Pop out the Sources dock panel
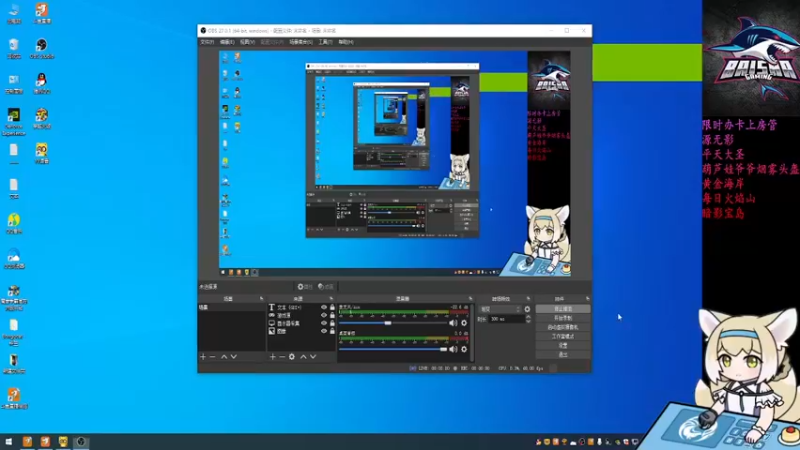Image resolution: width=800 pixels, height=450 pixels. pos(331,298)
